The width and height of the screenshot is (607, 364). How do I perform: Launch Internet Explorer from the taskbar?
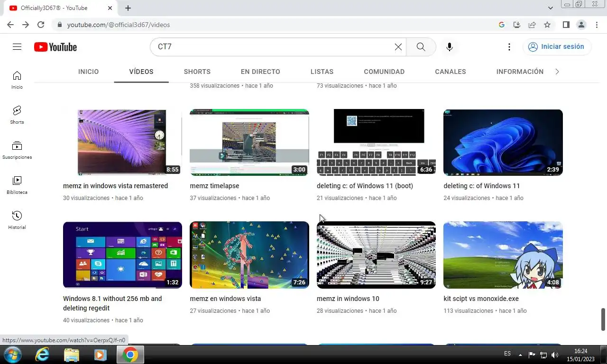point(42,355)
